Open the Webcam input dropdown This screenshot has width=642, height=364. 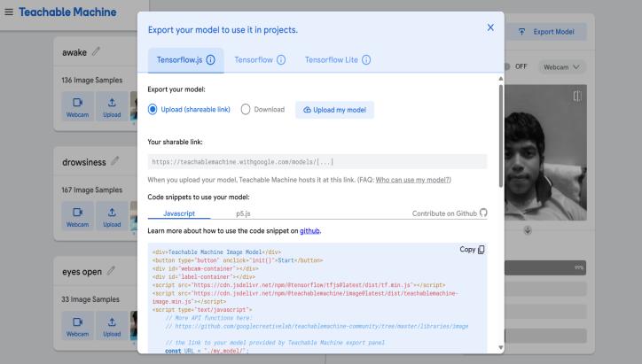[x=561, y=67]
